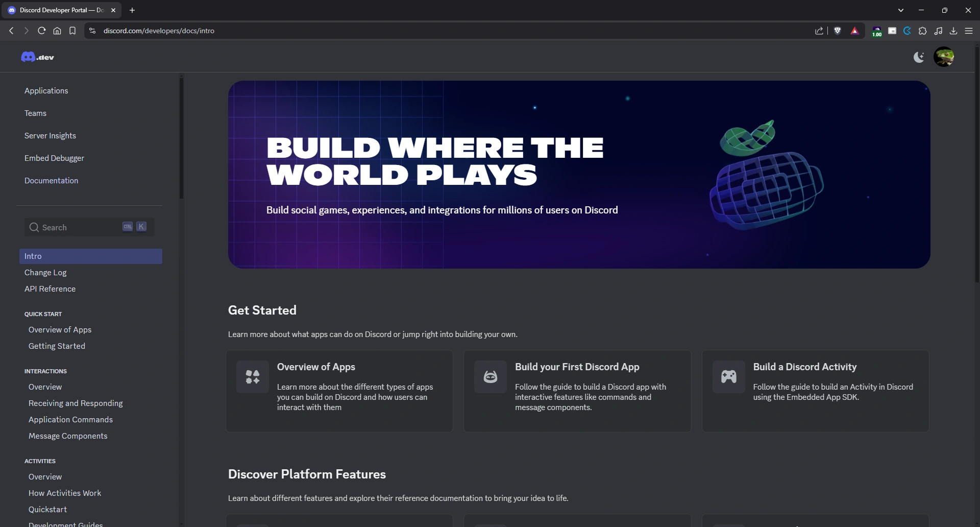Select the Intro docs page

pos(91,256)
